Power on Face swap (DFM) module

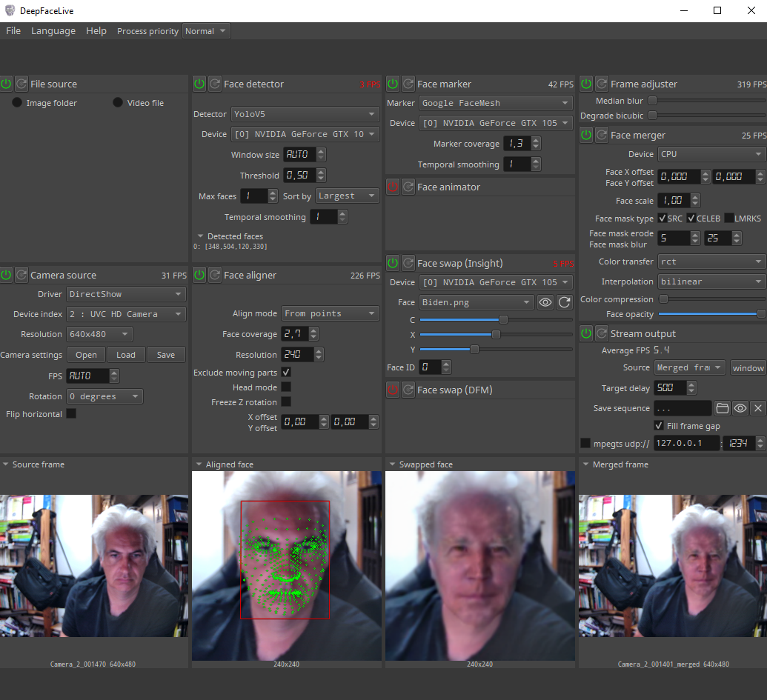[393, 390]
